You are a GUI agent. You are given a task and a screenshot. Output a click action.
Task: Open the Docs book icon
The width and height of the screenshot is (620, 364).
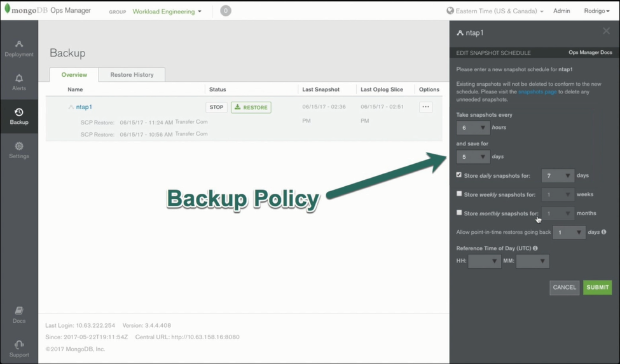pos(19,311)
